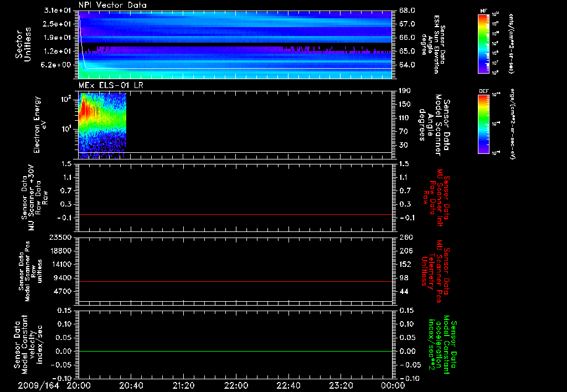The width and height of the screenshot is (567, 392).
Task: Click the "110" Scanner Angle tick
Action: 405,118
